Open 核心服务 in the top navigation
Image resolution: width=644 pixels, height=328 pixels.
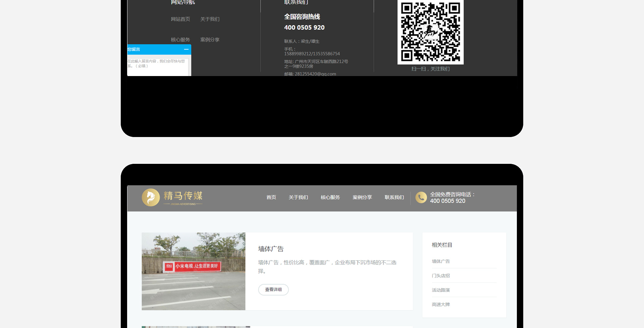pyautogui.click(x=330, y=197)
